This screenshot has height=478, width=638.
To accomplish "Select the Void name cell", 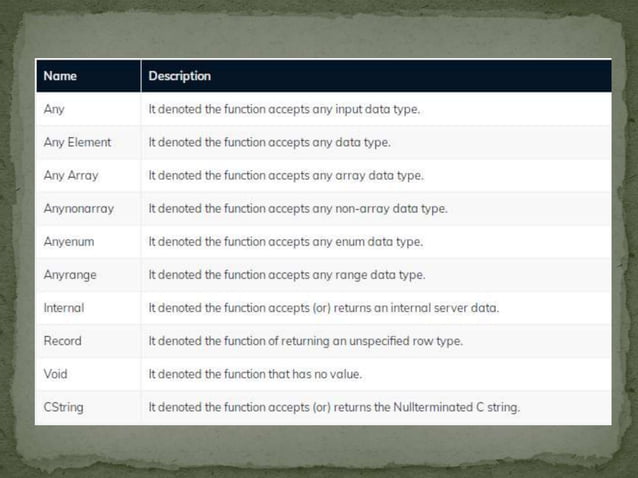I will pyautogui.click(x=88, y=374).
